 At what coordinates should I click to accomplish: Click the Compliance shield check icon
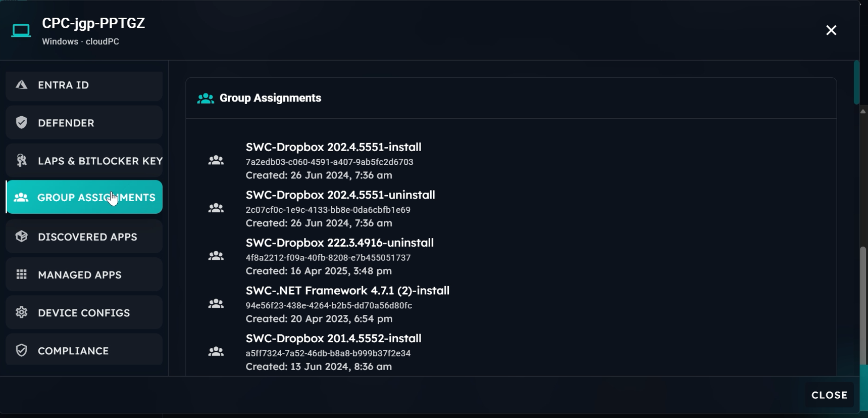coord(21,350)
